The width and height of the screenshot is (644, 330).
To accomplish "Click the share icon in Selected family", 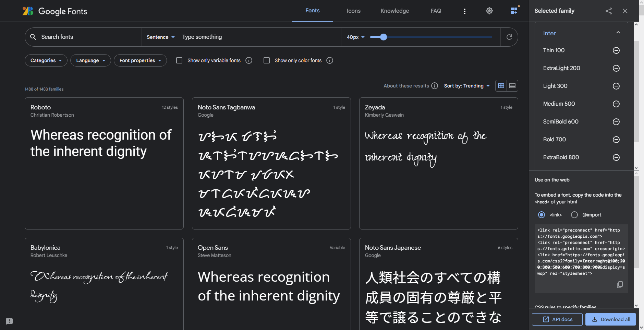I will 608,11.
